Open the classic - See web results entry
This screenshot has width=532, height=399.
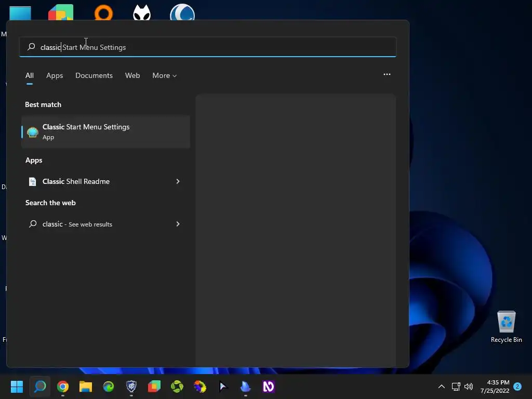(105, 224)
